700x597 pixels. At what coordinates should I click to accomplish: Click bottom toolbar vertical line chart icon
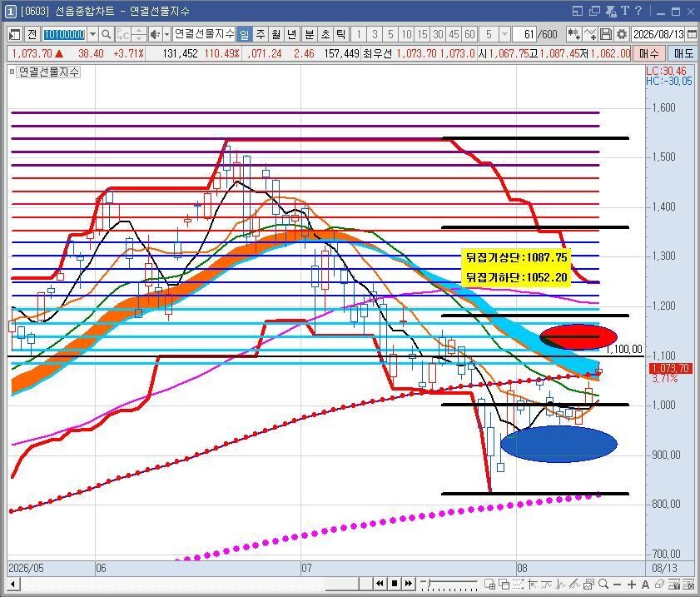point(560,584)
